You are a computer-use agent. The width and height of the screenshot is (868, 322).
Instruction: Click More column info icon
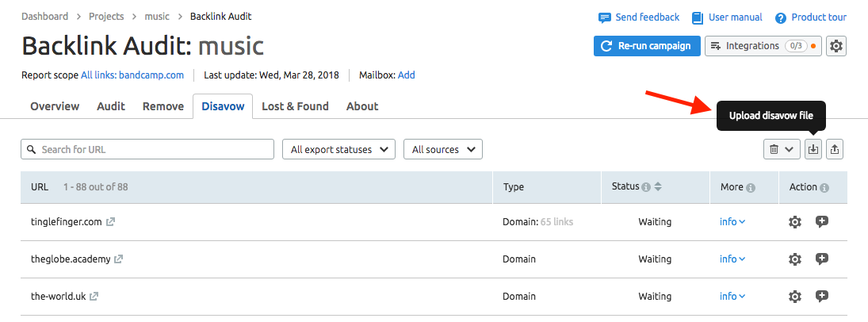(x=751, y=188)
